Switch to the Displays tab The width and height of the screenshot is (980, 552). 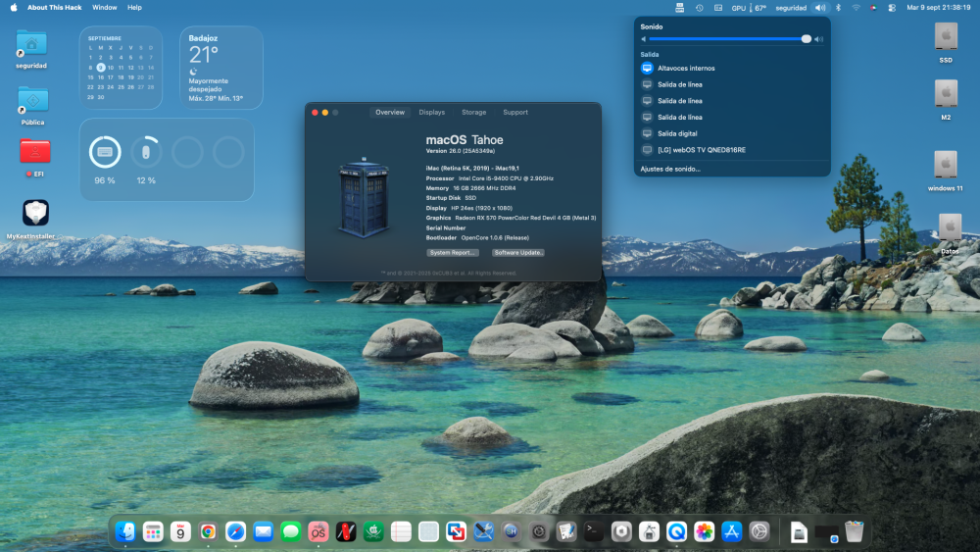(x=432, y=113)
